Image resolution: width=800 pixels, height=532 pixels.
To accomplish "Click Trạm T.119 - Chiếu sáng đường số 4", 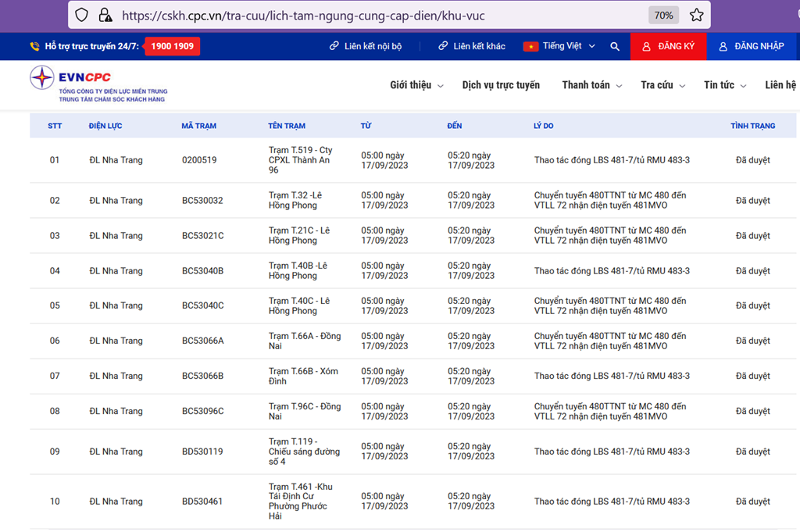I will [x=304, y=452].
